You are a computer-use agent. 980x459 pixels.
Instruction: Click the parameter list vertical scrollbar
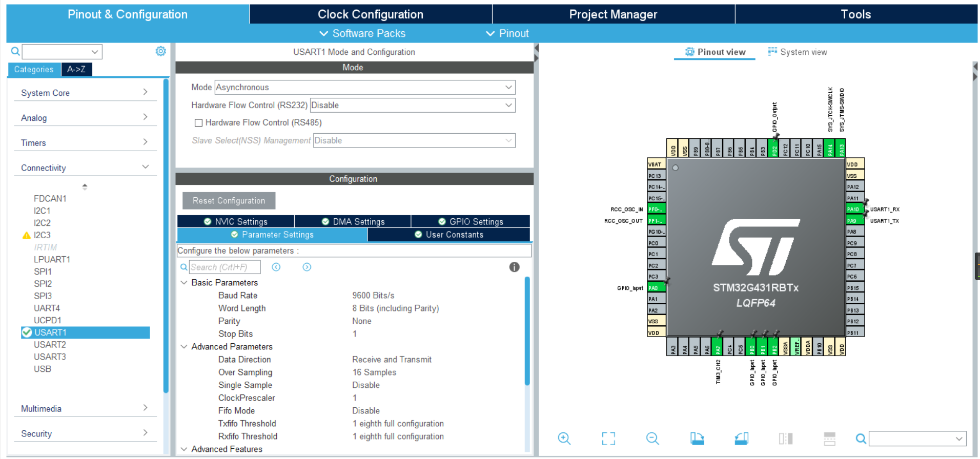click(527, 331)
